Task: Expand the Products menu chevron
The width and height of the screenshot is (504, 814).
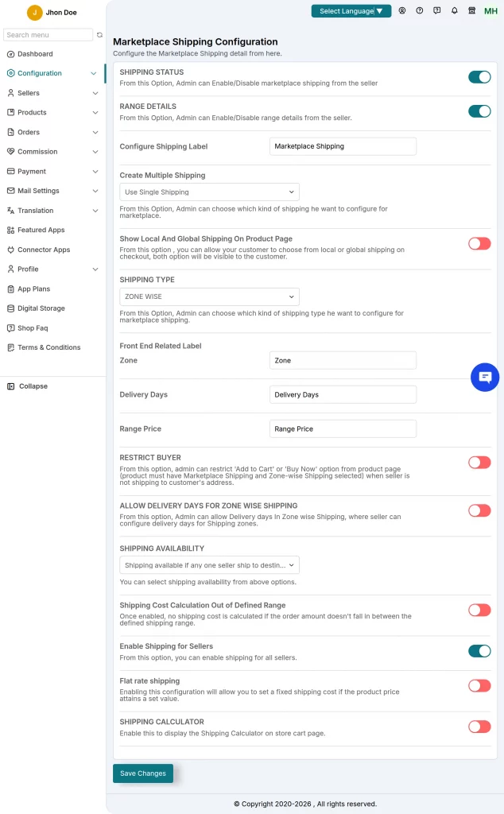Action: [x=95, y=113]
